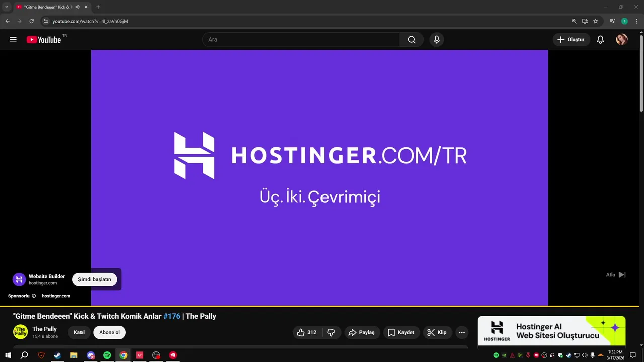The height and width of the screenshot is (362, 644).
Task: View site information icon in address bar
Action: click(46, 21)
